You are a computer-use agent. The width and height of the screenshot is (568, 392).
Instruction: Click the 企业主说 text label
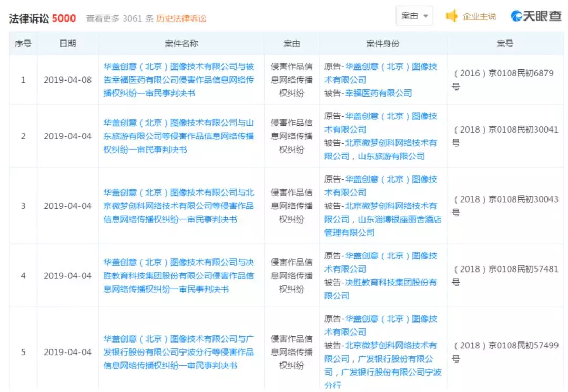point(479,16)
